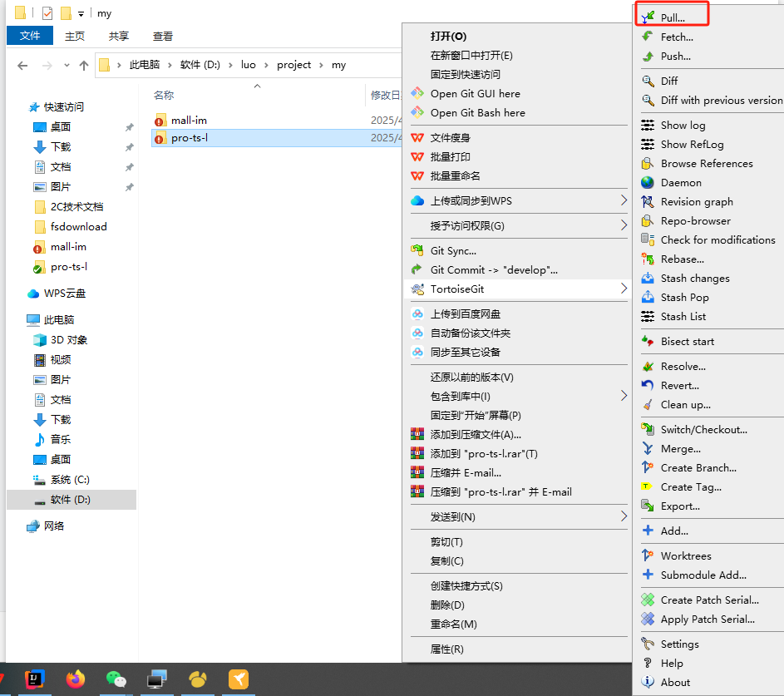Viewport: 784px width, 696px height.
Task: Open Firefox from the taskbar
Action: [x=76, y=679]
